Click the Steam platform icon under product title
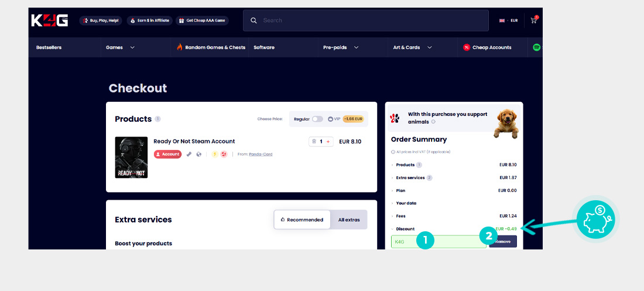 click(189, 154)
